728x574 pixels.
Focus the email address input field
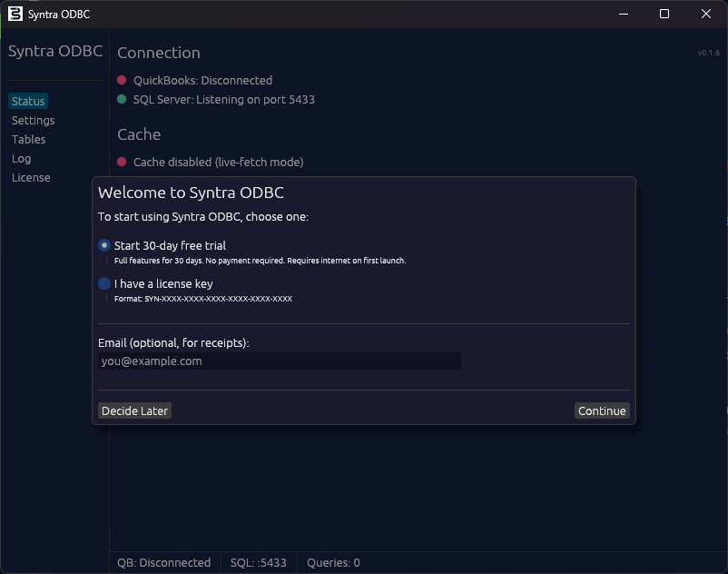(x=280, y=361)
